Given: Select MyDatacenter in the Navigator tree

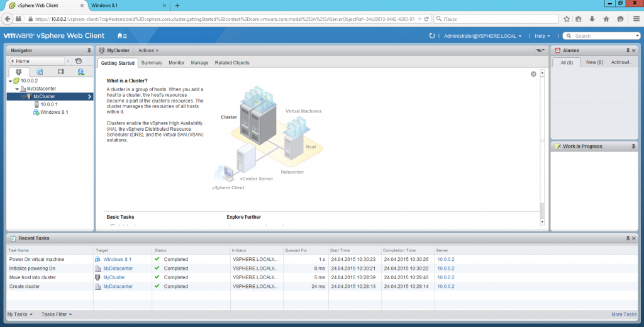Looking at the screenshot, I should 41,89.
